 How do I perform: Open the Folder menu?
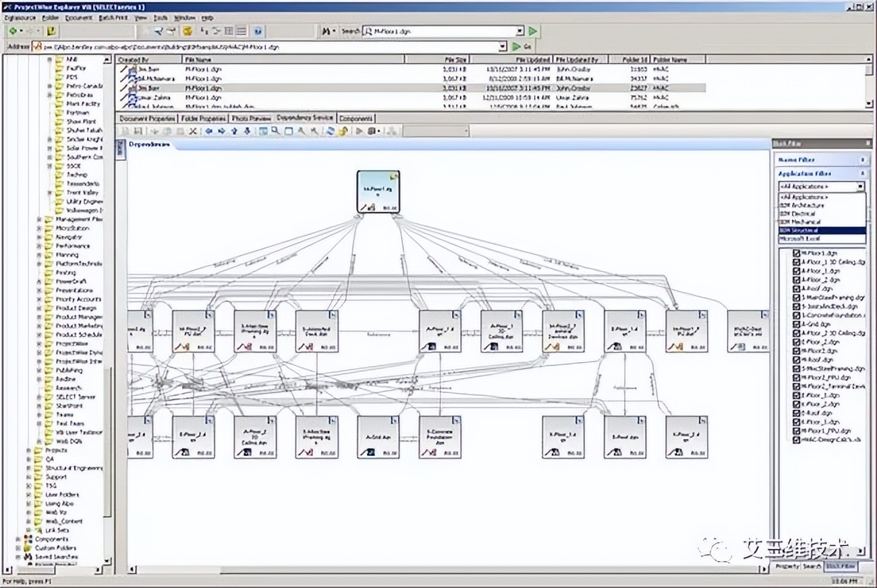coord(51,18)
